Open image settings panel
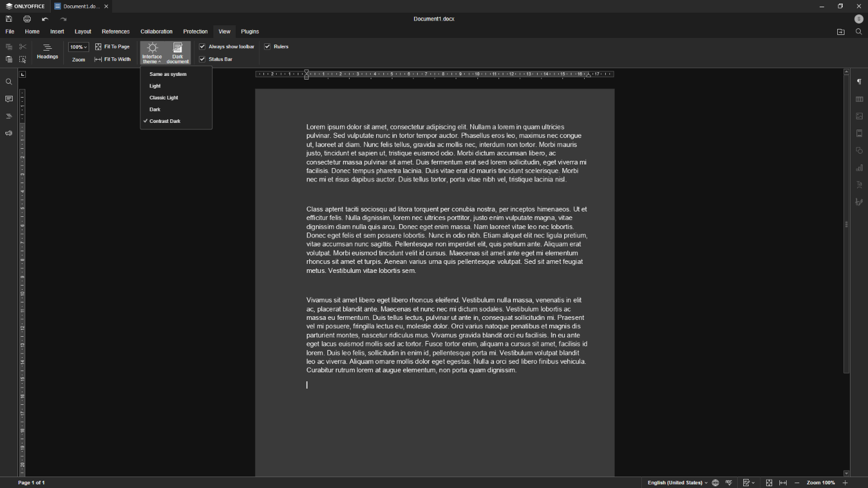The width and height of the screenshot is (868, 488). click(x=859, y=116)
